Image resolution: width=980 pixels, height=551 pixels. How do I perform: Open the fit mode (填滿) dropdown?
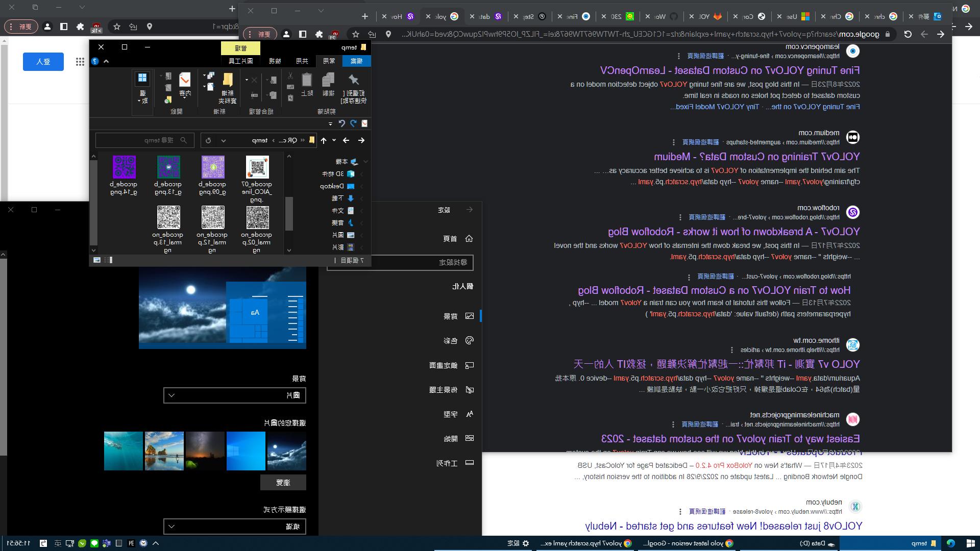click(x=235, y=527)
